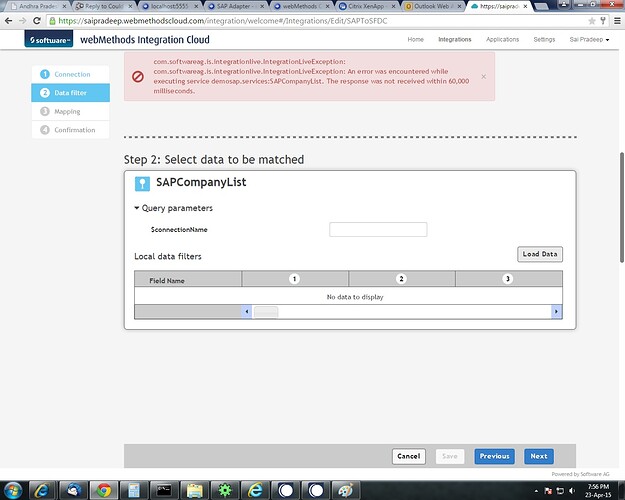Open the Settings menu
This screenshot has width=625, height=500.
pyautogui.click(x=544, y=39)
